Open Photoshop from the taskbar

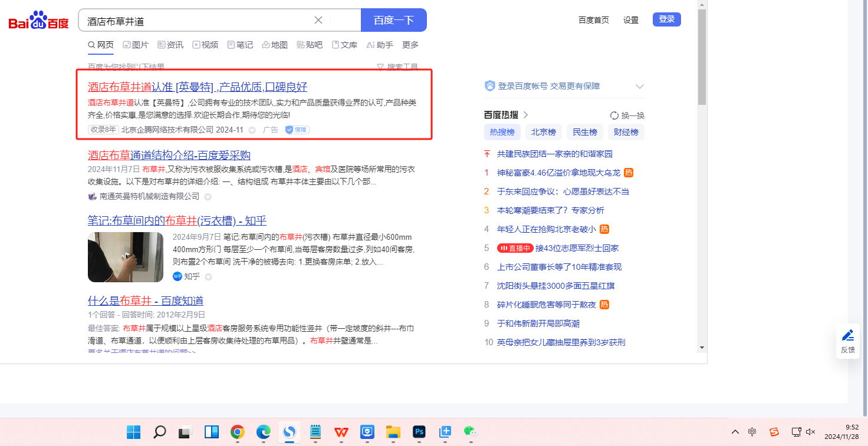(419, 432)
